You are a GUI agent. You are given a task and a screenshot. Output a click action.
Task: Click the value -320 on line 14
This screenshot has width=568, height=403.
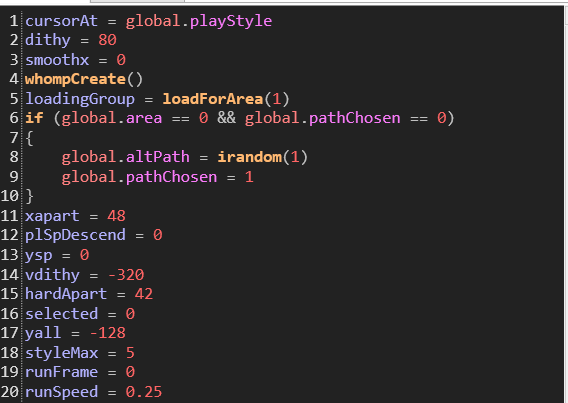pos(126,275)
